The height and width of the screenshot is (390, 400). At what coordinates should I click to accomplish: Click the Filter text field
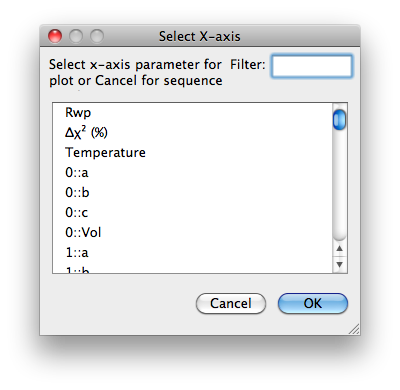click(x=312, y=66)
